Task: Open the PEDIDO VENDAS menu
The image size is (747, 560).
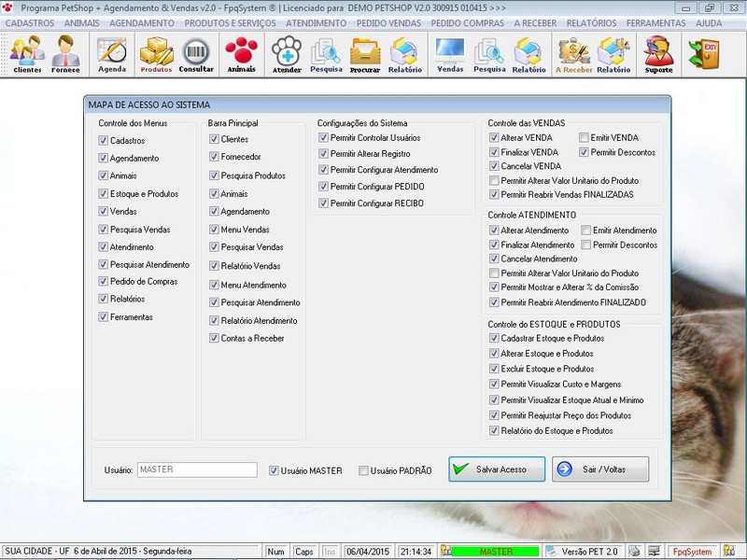Action: click(x=388, y=22)
